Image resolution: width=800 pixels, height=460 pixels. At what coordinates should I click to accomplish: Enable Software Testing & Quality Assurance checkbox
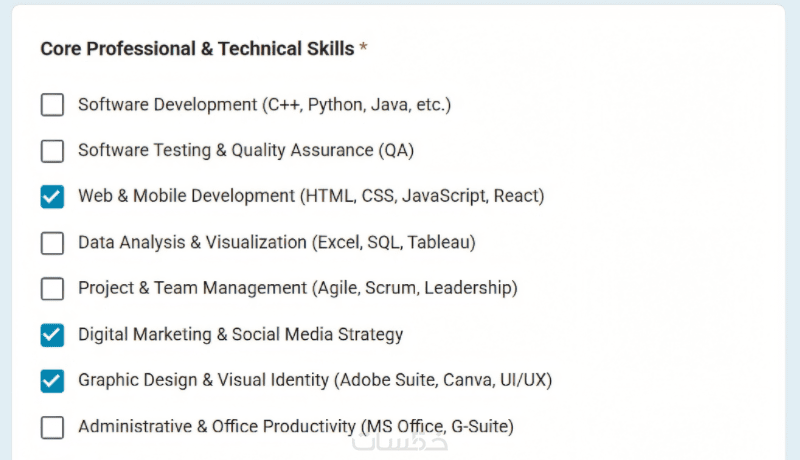[52, 151]
